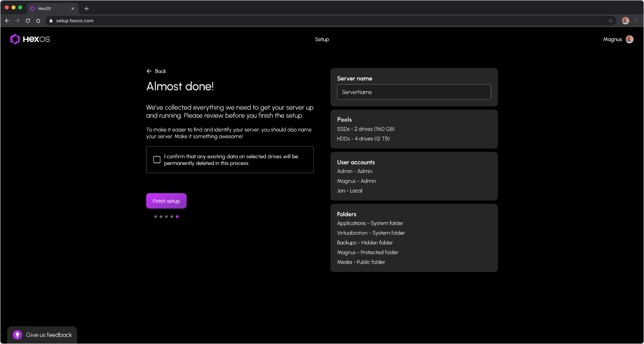Jump to the first setup step dot
Image resolution: width=644 pixels, height=344 pixels.
pyautogui.click(x=156, y=217)
